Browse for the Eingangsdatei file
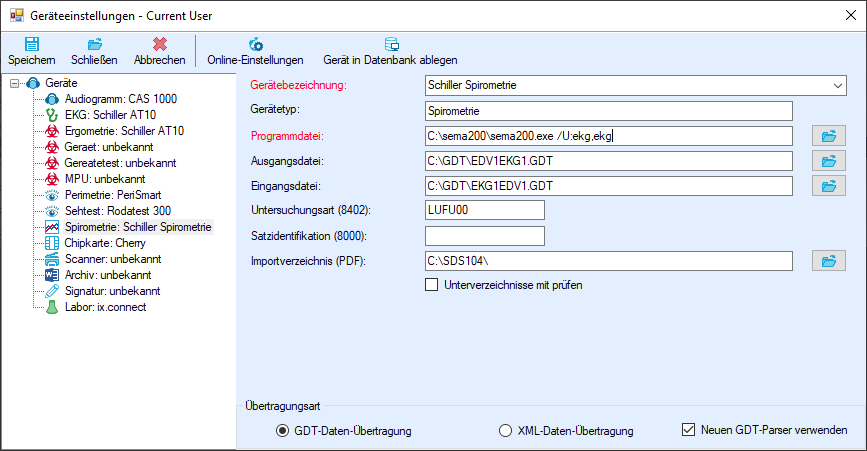The image size is (867, 451). point(828,186)
